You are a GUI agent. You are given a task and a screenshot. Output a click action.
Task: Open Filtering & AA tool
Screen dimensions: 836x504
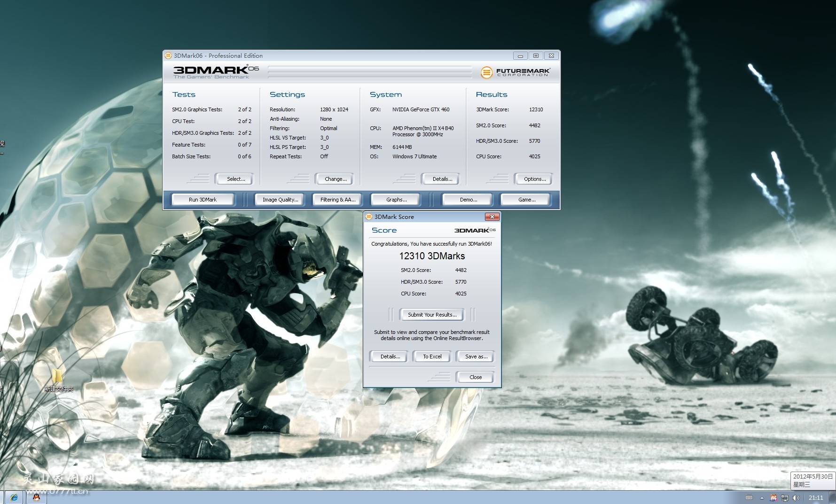point(338,200)
